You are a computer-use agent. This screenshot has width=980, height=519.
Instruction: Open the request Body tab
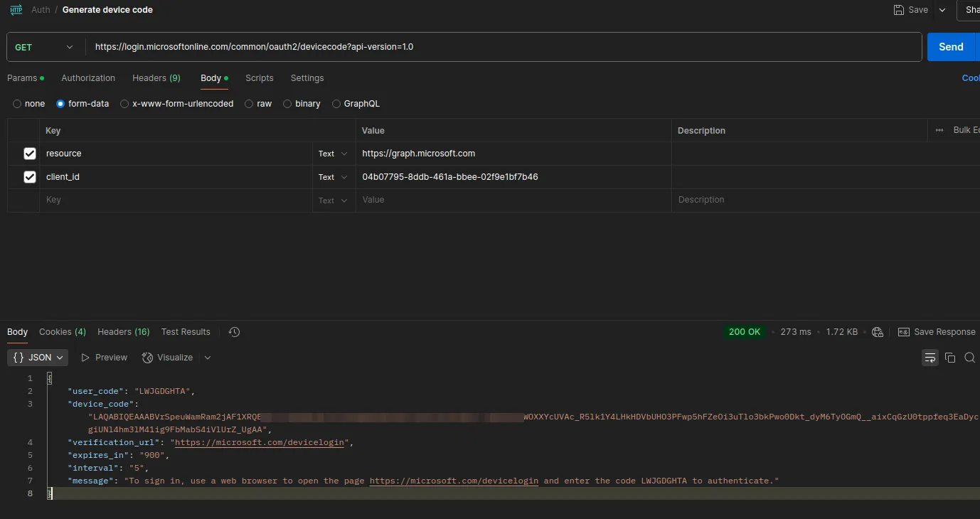214,78
